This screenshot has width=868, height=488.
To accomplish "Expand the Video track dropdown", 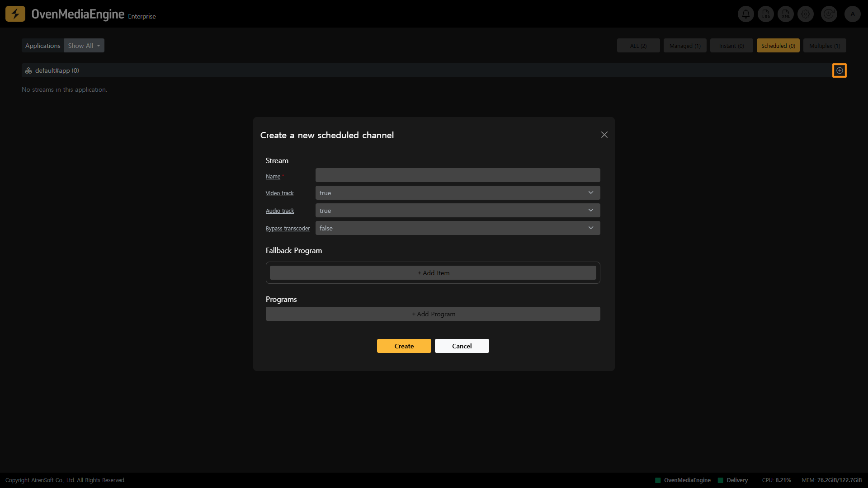I will pos(458,193).
